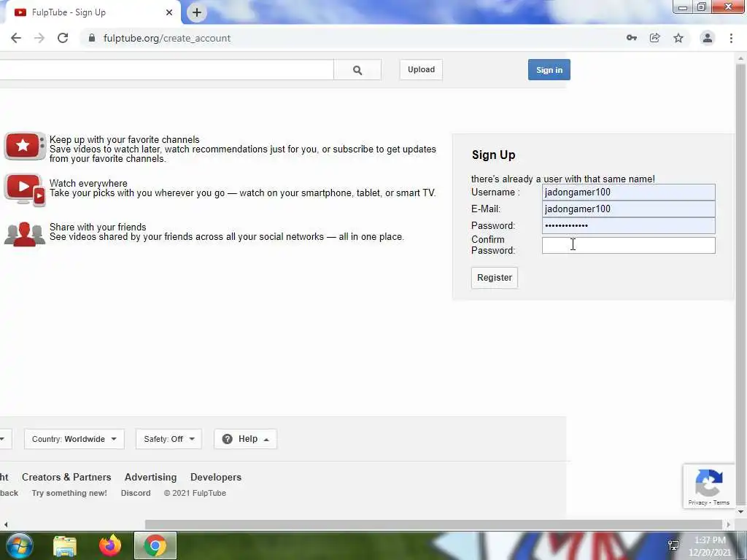Click the blue Sign in button
Image resolution: width=747 pixels, height=560 pixels.
(549, 70)
